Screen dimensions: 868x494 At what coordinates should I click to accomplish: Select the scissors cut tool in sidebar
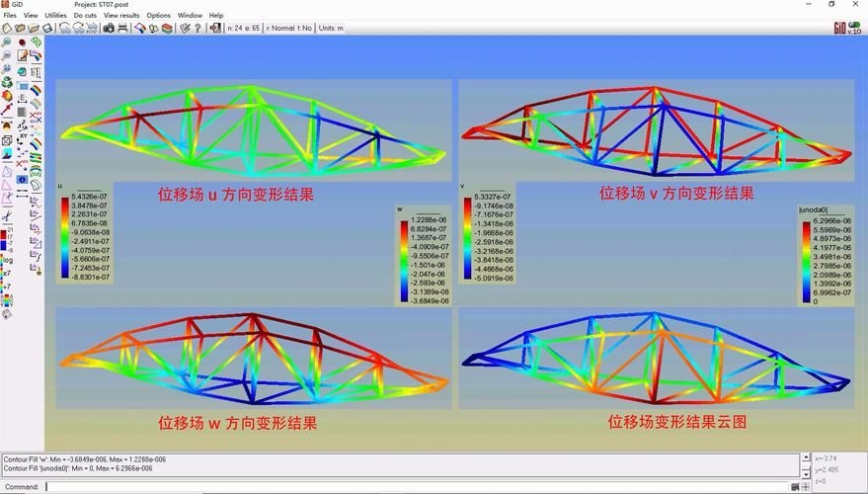(7, 215)
